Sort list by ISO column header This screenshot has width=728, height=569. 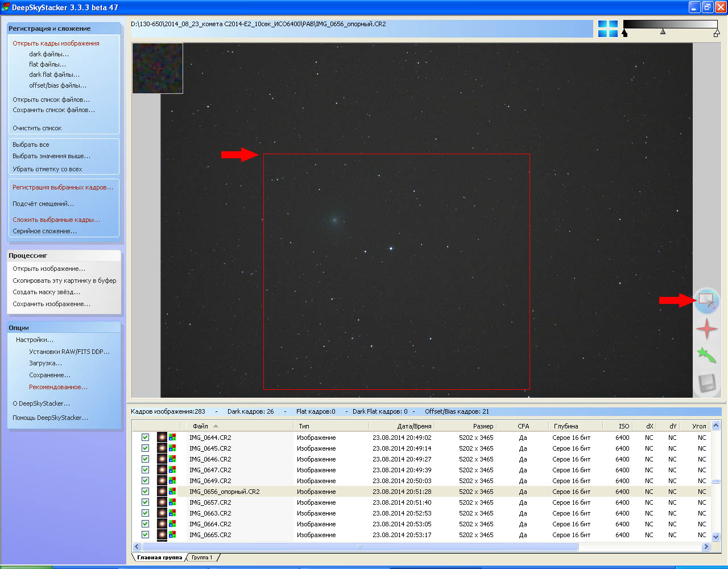pos(623,426)
